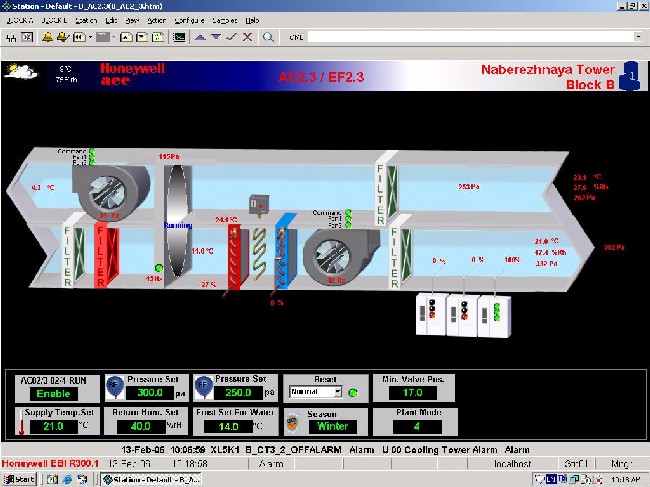Click the magnifier search toolbar icon
The height and width of the screenshot is (487, 650).
point(268,37)
